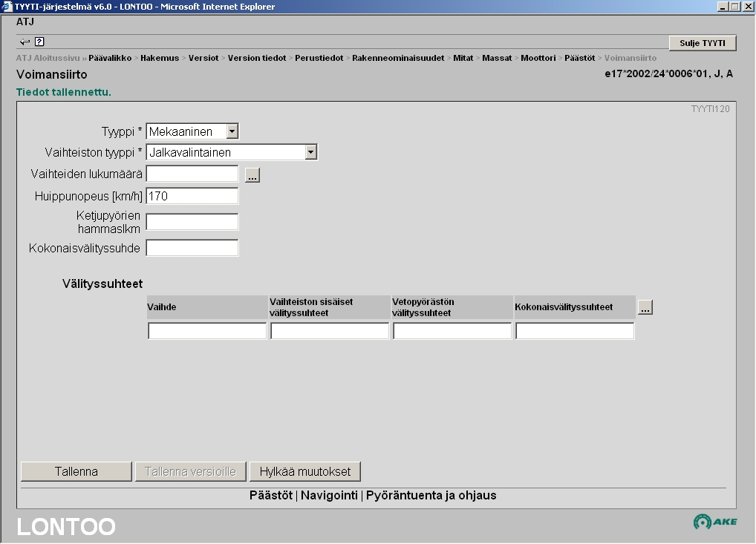
Task: Go to Rakenneominaisuudet in the breadcrumb
Action: coord(398,58)
